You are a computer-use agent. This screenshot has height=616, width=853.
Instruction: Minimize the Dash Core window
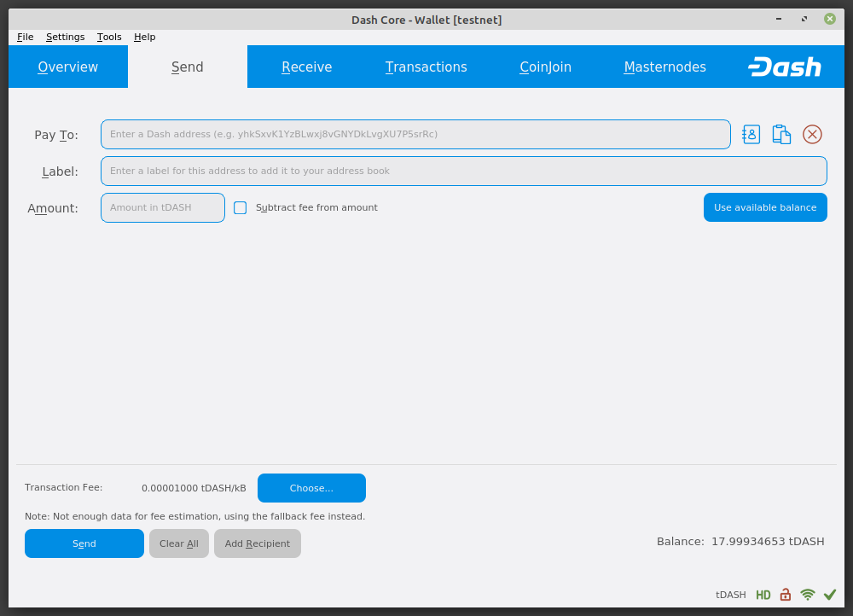coord(779,19)
